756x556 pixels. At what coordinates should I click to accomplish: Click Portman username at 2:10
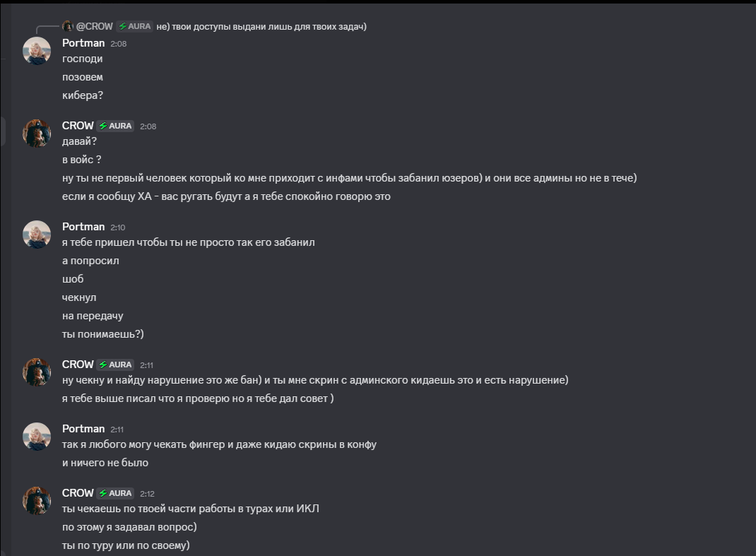coord(83,227)
